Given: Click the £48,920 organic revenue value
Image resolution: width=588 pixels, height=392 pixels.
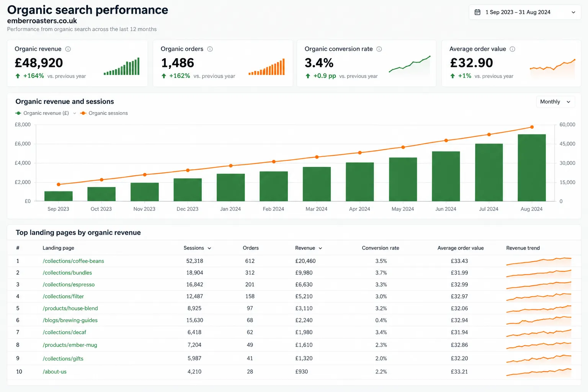Looking at the screenshot, I should [39, 63].
